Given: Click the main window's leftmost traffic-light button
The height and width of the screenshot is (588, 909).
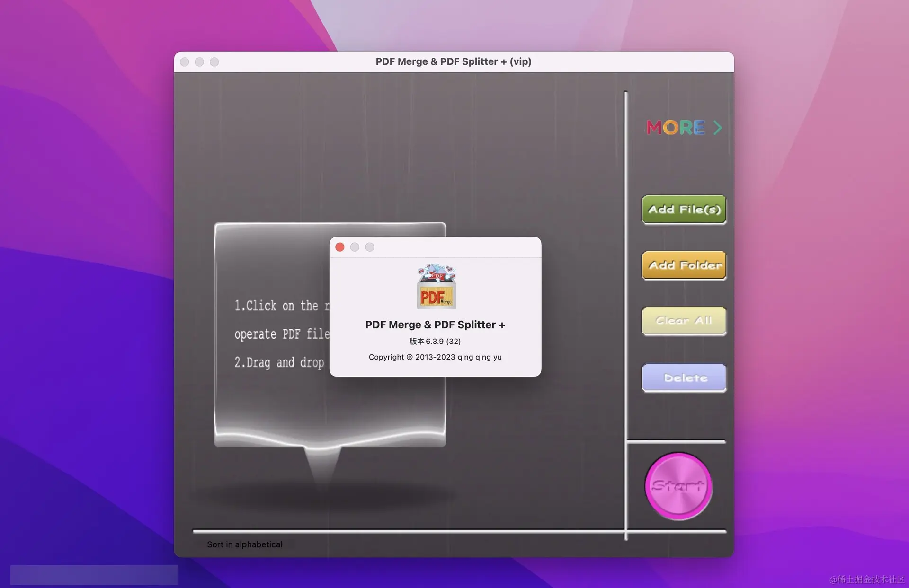Looking at the screenshot, I should pyautogui.click(x=185, y=62).
